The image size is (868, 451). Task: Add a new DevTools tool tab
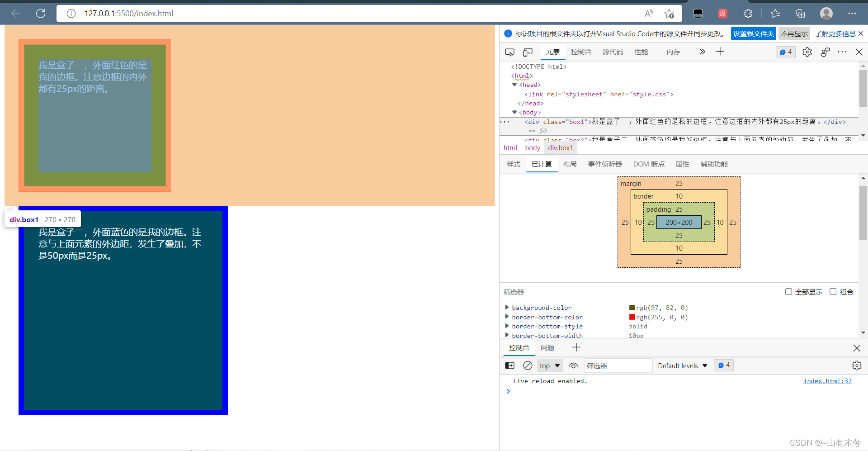(x=720, y=52)
